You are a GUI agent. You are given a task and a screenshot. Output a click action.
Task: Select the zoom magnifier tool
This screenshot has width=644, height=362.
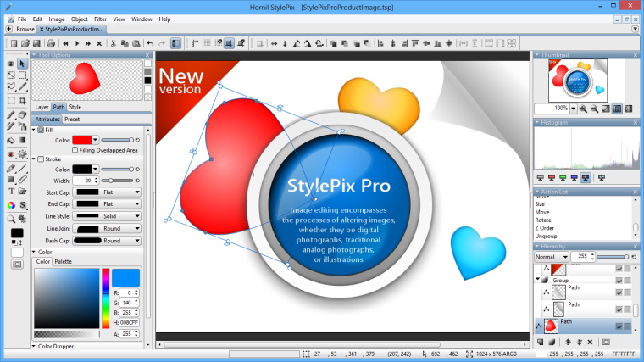click(11, 219)
